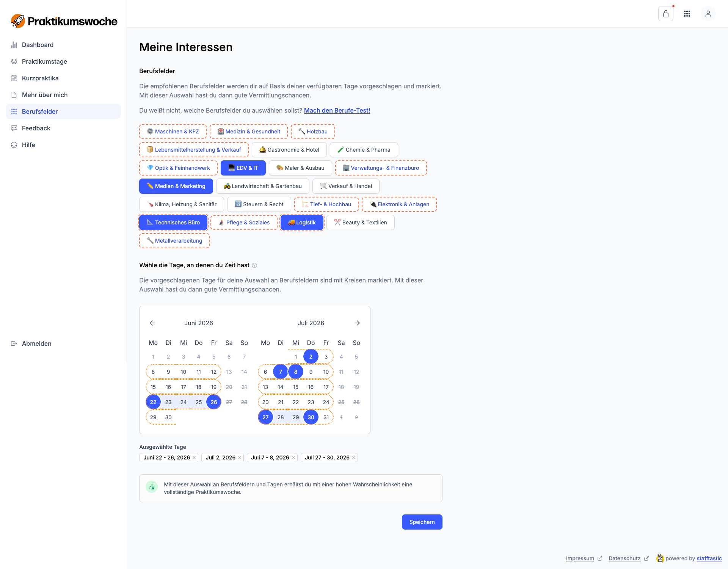The width and height of the screenshot is (728, 569).
Task: Remove the Juli 2, 2026 date chip
Action: click(x=240, y=458)
